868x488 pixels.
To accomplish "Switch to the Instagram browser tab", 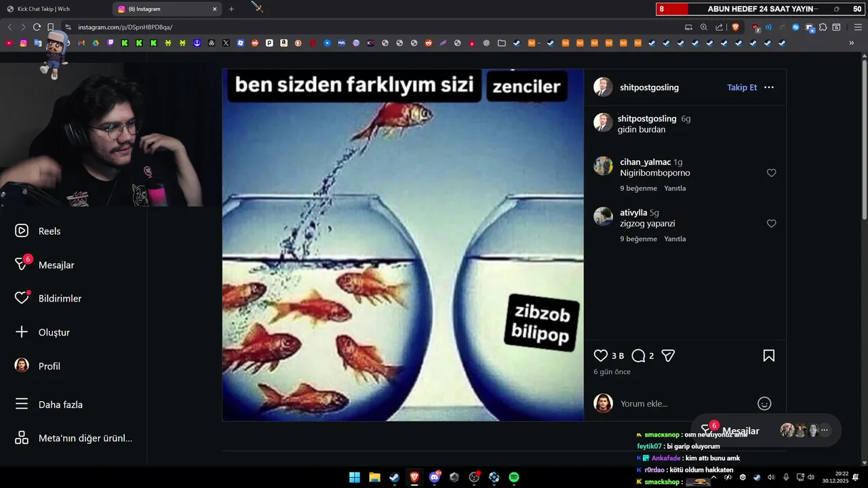I will (168, 9).
